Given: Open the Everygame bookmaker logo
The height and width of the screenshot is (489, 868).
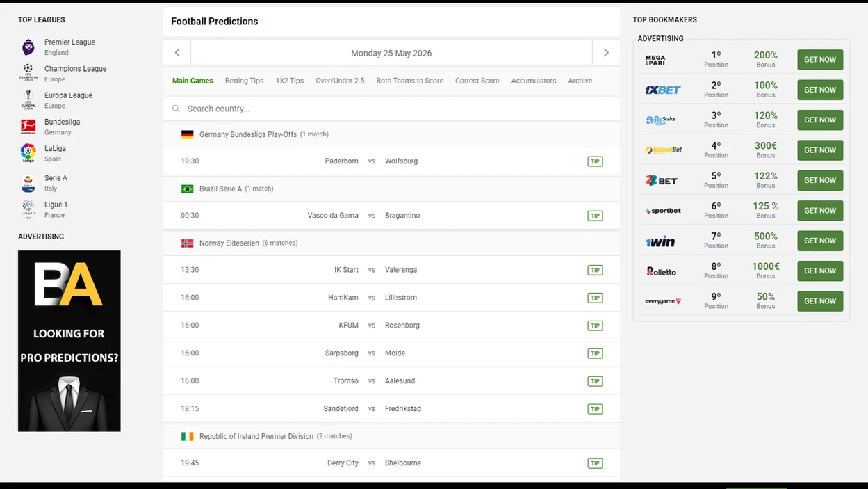Looking at the screenshot, I should [x=663, y=301].
